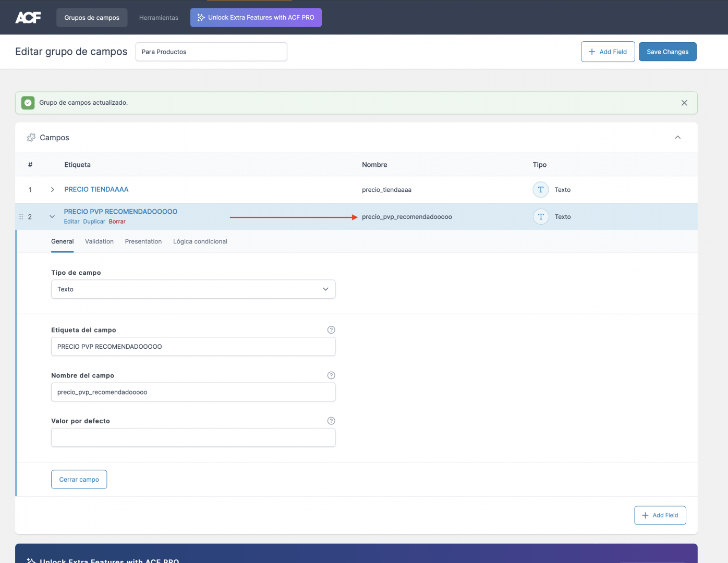
Task: Click the top Add Field button
Action: pyautogui.click(x=608, y=52)
